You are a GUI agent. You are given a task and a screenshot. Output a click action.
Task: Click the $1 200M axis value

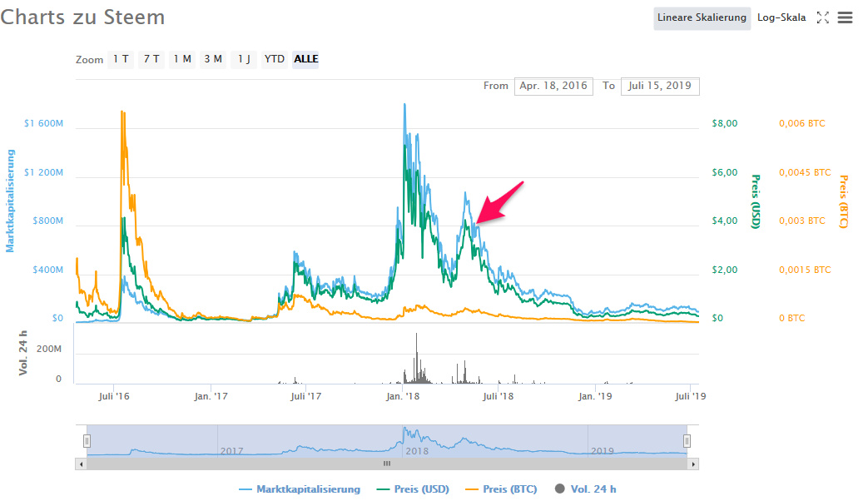tap(43, 172)
